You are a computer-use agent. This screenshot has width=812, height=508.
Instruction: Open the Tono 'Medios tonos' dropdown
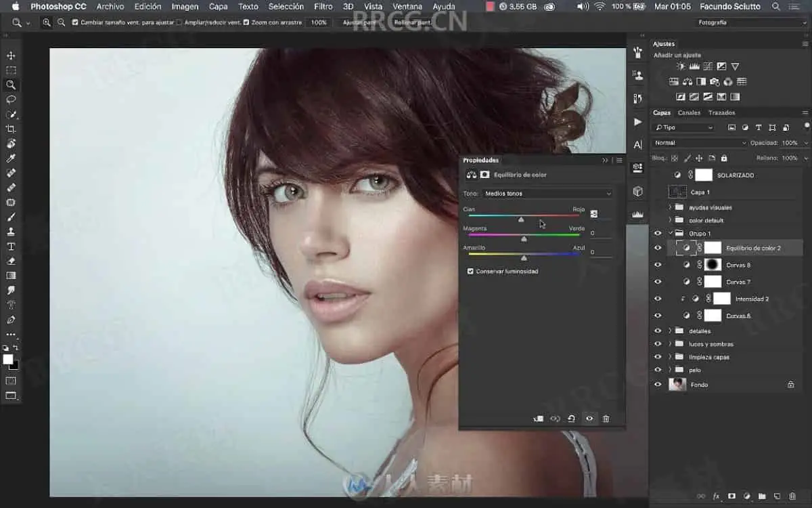[x=547, y=194]
